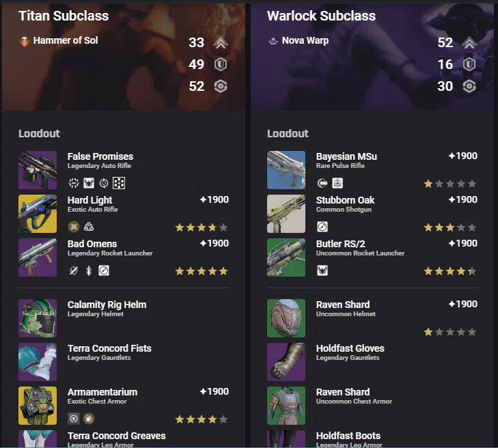
Task: Click the Titan mobility stat icon
Action: pos(221,42)
